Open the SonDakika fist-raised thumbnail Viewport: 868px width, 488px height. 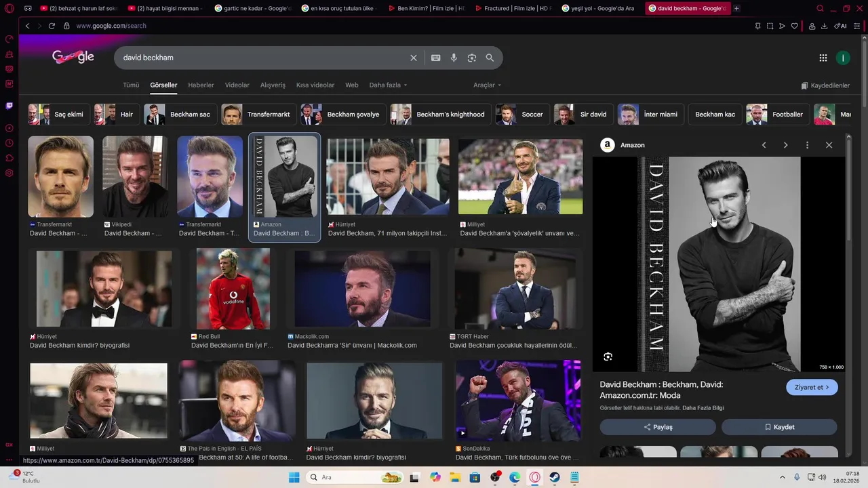pos(518,401)
